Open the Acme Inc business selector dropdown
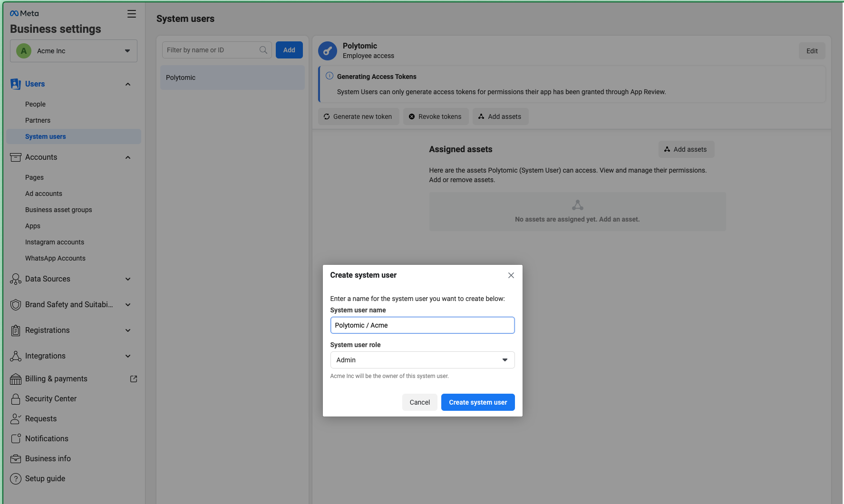Screen dimensions: 844x504 click(x=74, y=51)
